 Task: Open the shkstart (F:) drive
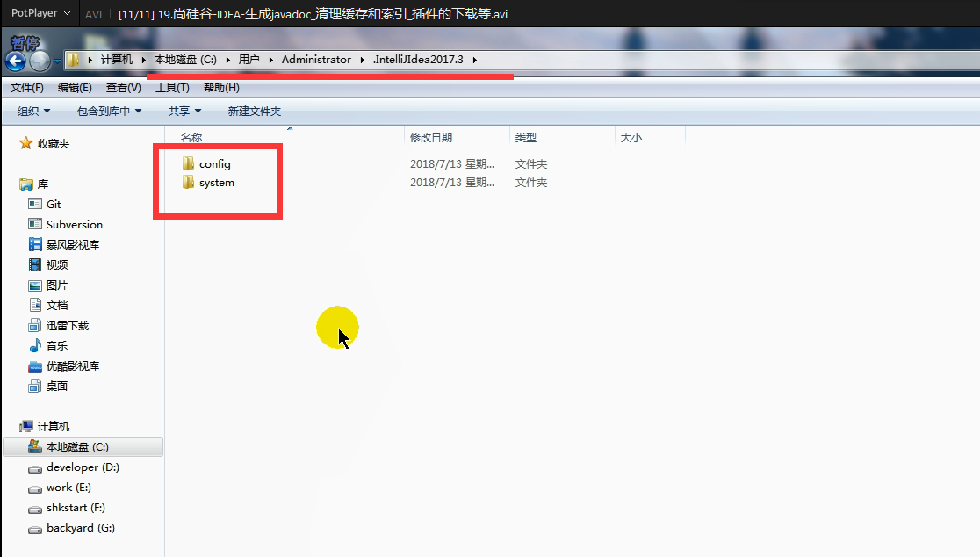[x=76, y=508]
